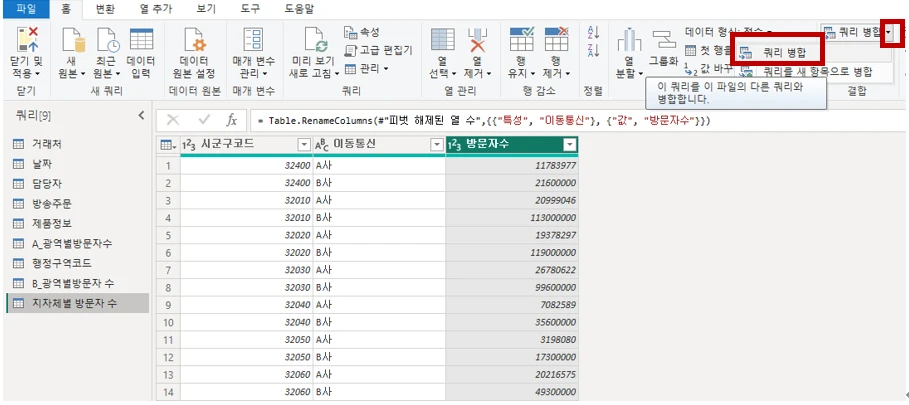This screenshot has width=909, height=405.
Task: Open filter dropdown for 방문자수 column
Action: click(x=570, y=145)
